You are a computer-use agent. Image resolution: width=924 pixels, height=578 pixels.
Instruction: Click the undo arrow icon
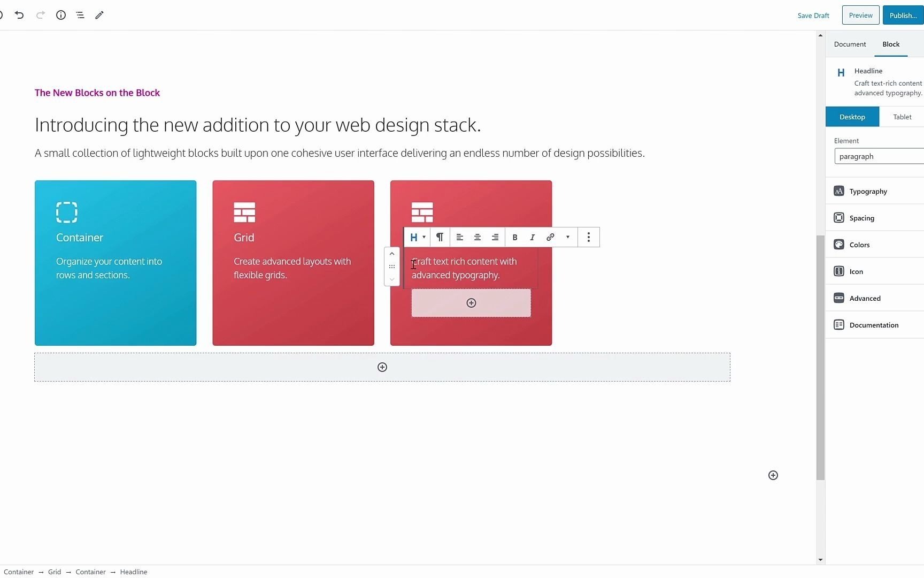pos(19,15)
